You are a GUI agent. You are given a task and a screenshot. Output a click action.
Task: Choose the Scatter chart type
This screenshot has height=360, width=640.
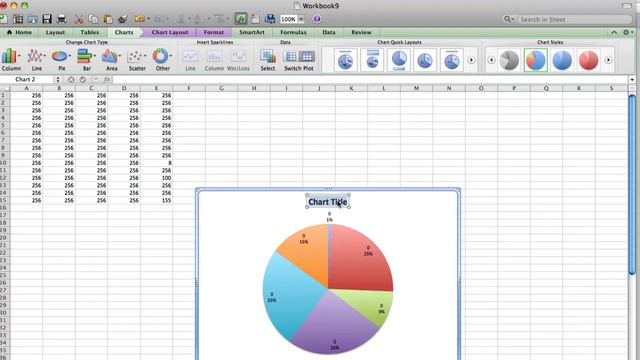point(137,60)
